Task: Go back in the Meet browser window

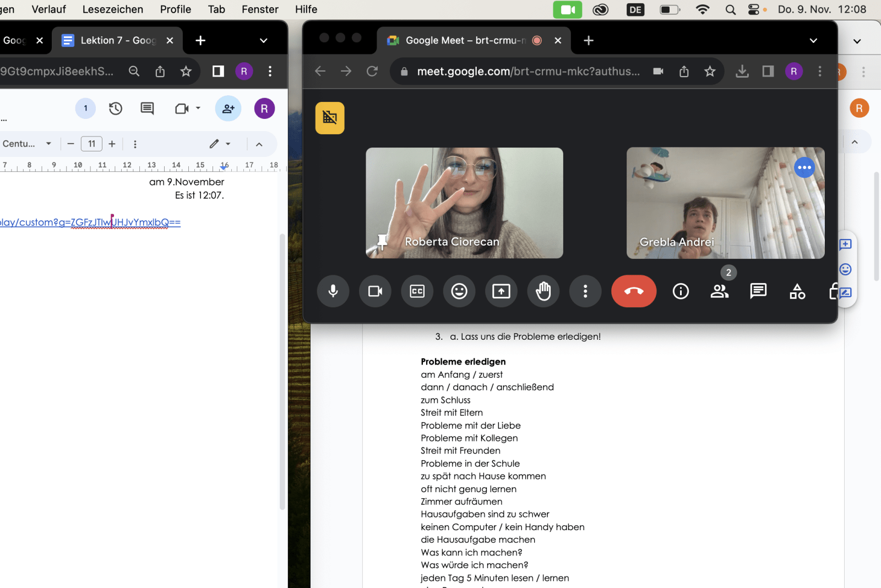Action: pos(320,71)
